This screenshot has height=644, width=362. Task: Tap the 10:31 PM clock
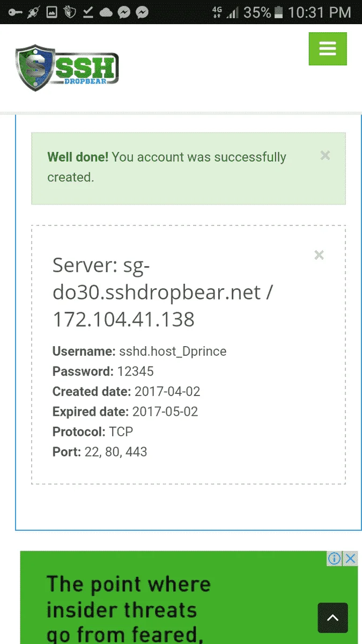point(320,12)
